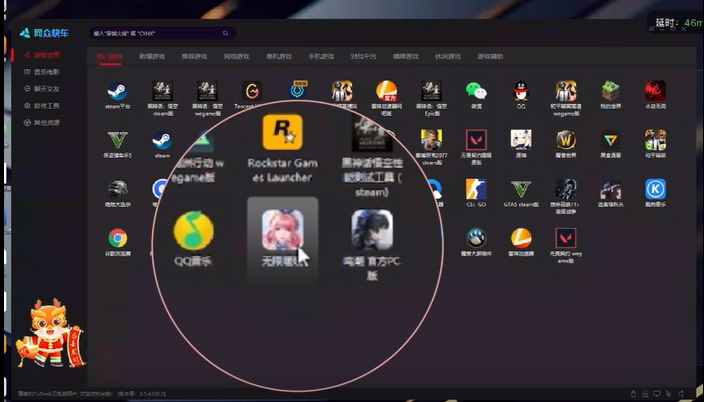Click the search magnifier in the search bar
This screenshot has height=402, width=704.
tap(225, 33)
